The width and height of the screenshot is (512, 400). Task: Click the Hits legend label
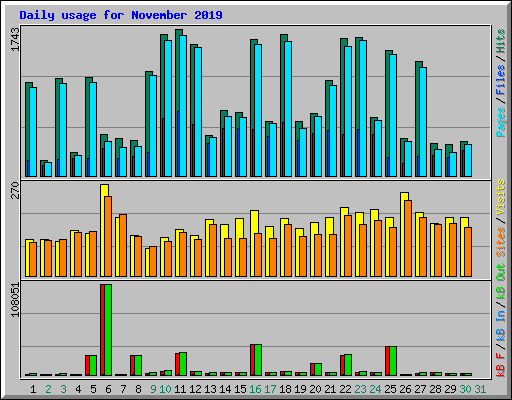[501, 41]
